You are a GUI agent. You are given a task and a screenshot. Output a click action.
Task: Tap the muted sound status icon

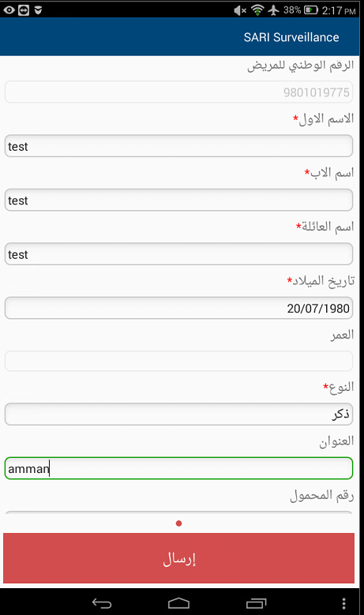coord(240,10)
